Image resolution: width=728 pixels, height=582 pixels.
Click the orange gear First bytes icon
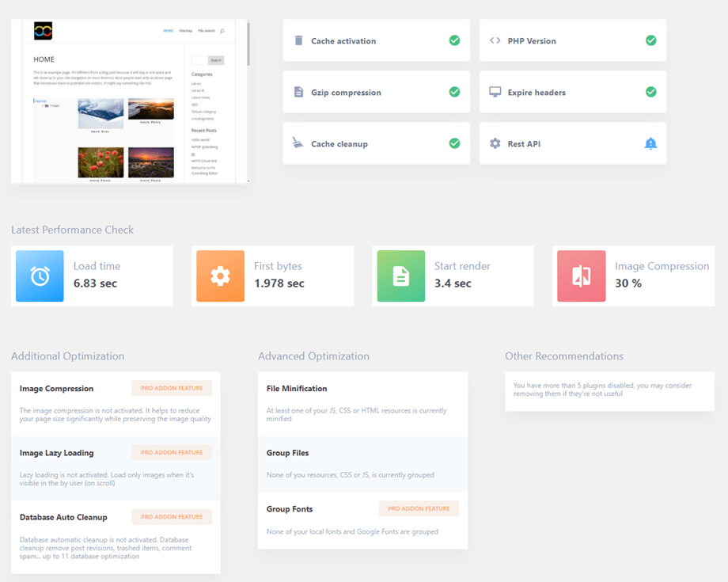(x=220, y=276)
